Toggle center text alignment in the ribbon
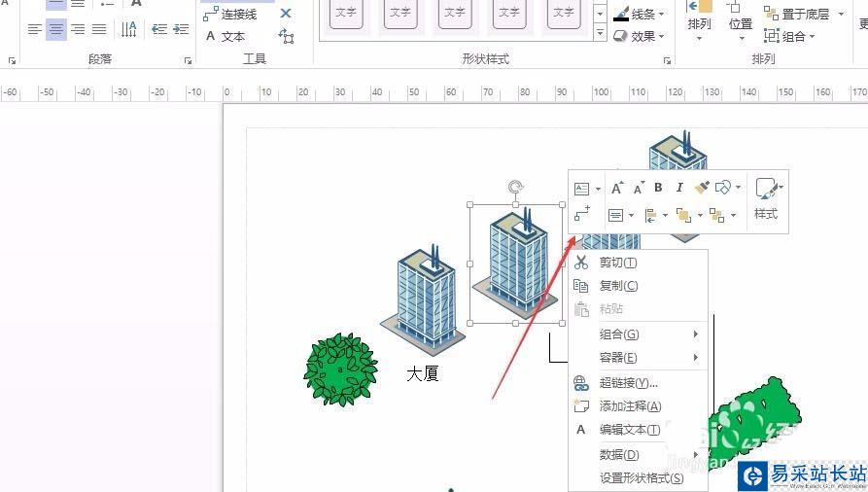This screenshot has height=492, width=868. [56, 29]
